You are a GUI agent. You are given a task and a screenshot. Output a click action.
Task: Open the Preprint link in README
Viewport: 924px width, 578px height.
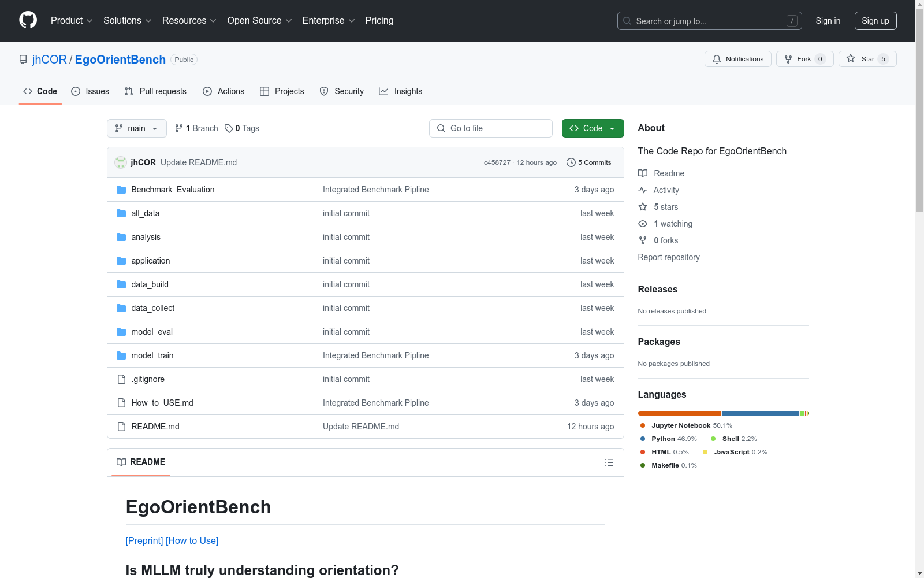tap(144, 540)
